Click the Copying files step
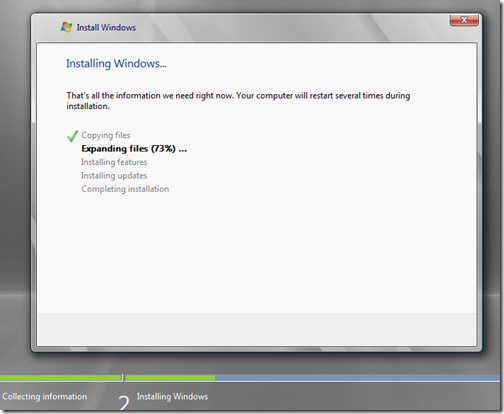The image size is (504, 414). coord(106,135)
